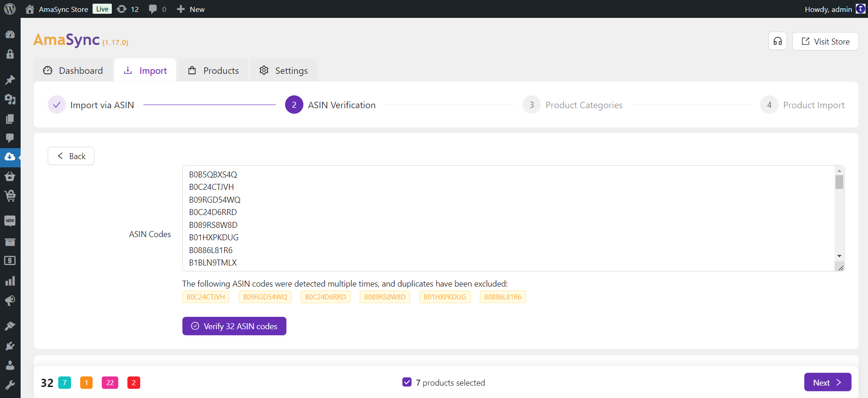The height and width of the screenshot is (398, 868).
Task: Open Tools wrench sidebar icon
Action: point(10,385)
